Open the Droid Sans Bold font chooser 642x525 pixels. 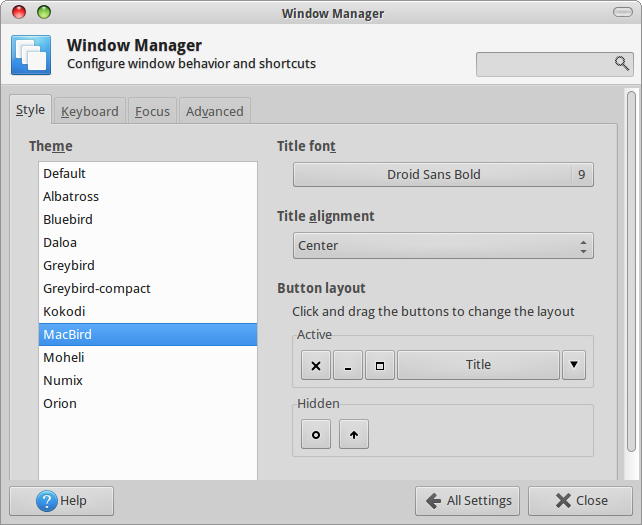point(443,175)
